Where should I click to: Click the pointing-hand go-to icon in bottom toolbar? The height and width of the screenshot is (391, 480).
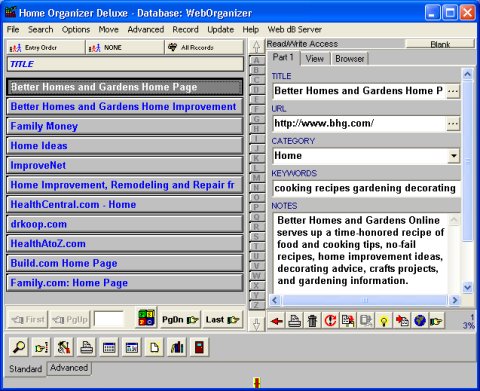tap(41, 347)
